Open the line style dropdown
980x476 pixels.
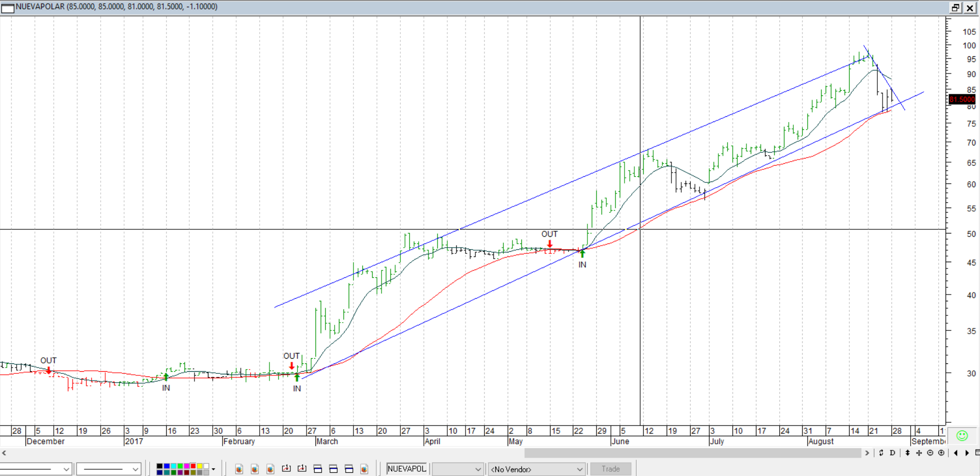tap(36, 469)
